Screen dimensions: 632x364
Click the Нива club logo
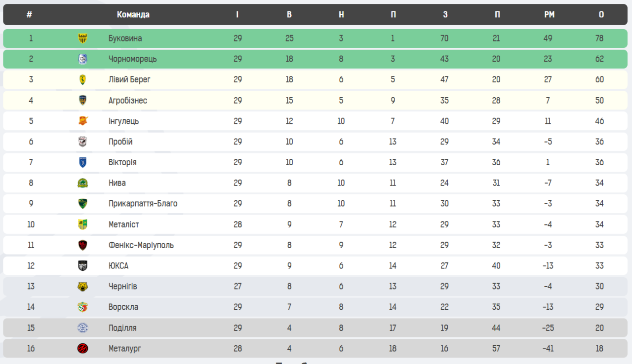pyautogui.click(x=82, y=183)
